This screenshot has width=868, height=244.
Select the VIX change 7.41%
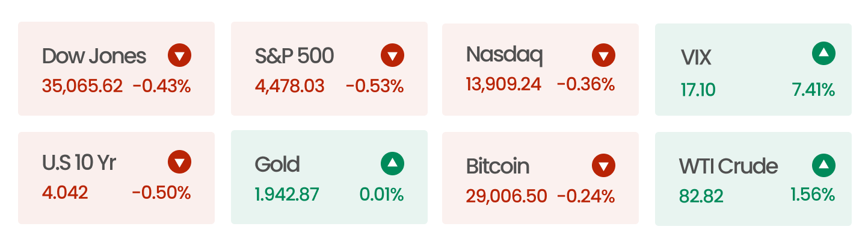pyautogui.click(x=813, y=91)
